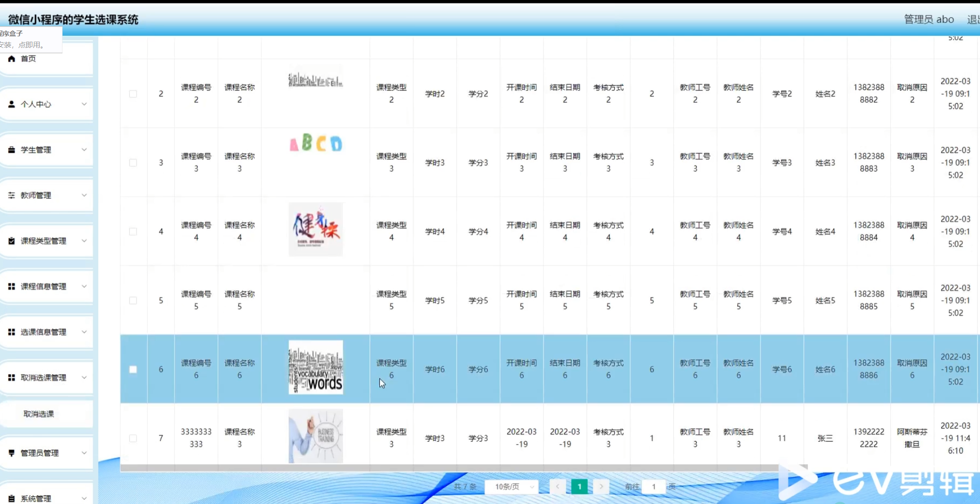
Task: Click the 开课时间4 cell
Action: click(522, 232)
